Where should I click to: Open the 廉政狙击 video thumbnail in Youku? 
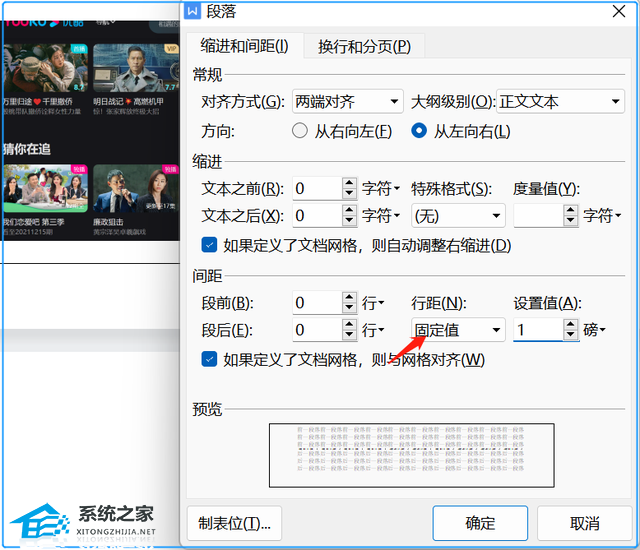point(136,189)
